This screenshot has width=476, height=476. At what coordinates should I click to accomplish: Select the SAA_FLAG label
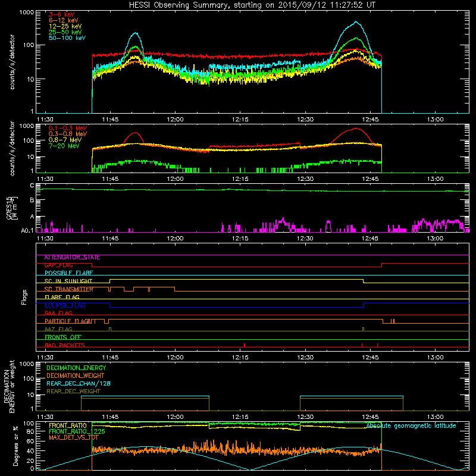58,314
